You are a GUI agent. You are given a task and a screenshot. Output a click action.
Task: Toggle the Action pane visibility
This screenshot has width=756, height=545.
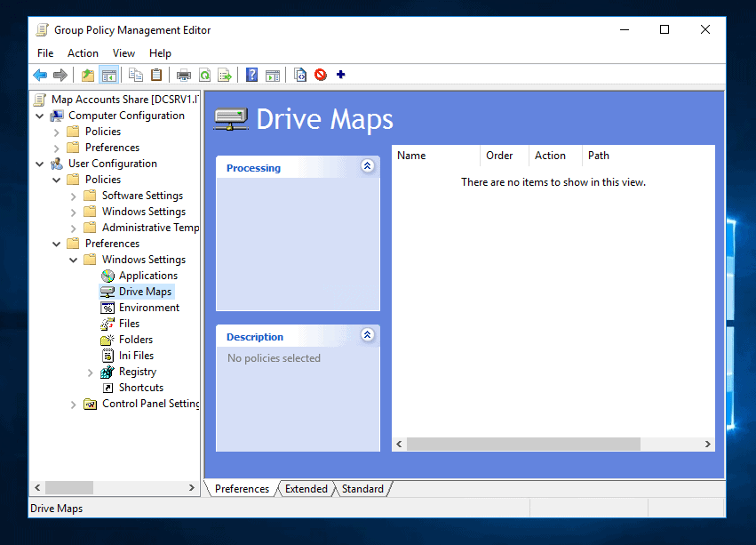click(x=273, y=75)
